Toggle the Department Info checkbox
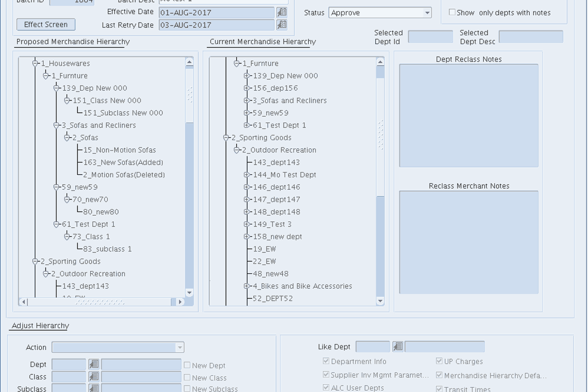 tap(326, 361)
